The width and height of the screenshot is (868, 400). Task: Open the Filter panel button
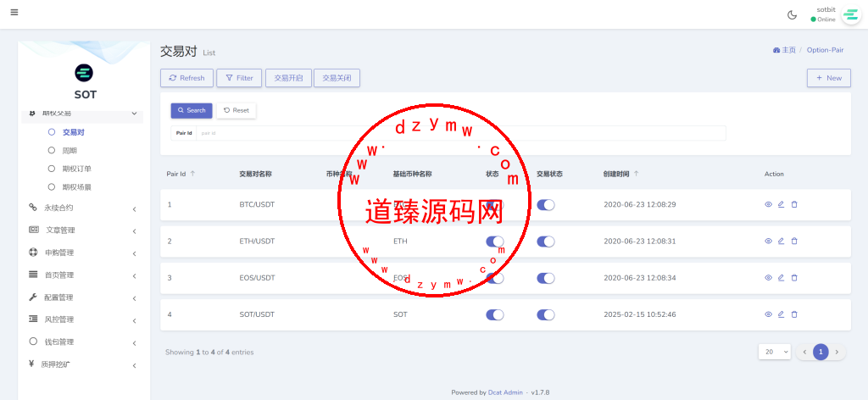point(239,78)
